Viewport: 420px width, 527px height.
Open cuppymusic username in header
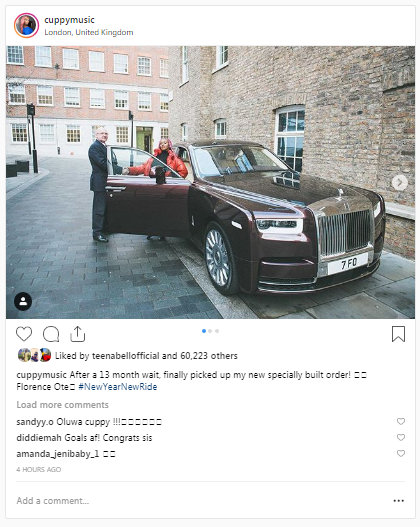click(x=70, y=20)
